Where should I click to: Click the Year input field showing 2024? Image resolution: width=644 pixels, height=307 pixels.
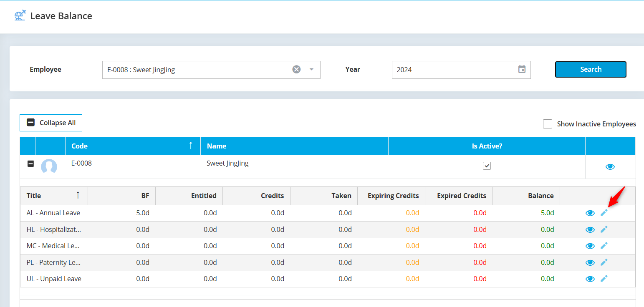[461, 70]
